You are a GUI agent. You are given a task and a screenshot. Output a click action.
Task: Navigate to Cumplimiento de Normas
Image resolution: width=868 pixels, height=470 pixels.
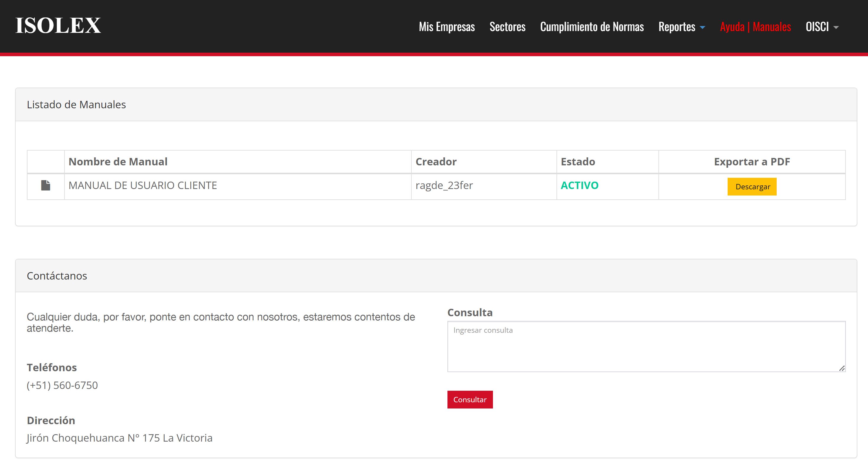point(592,27)
